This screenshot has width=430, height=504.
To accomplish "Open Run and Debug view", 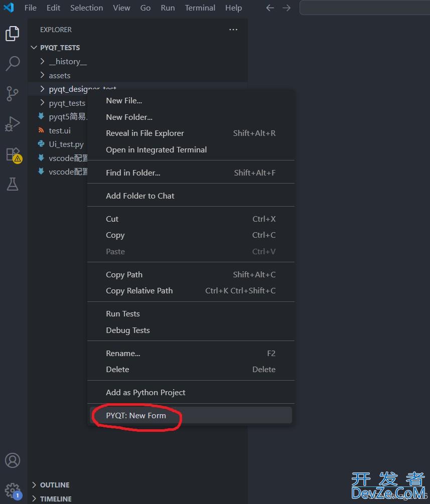I will pyautogui.click(x=13, y=123).
